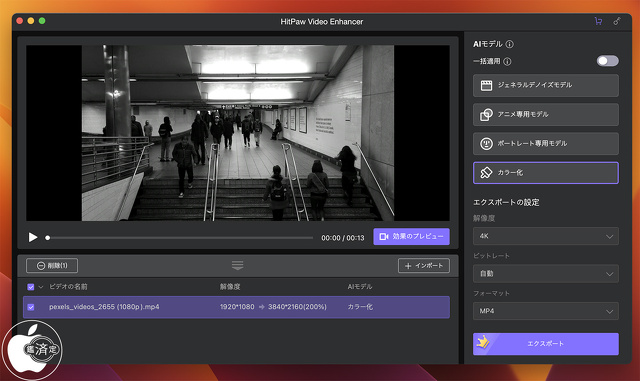Viewport: 640px width, 381px height.
Task: Play the video preview
Action: [33, 237]
